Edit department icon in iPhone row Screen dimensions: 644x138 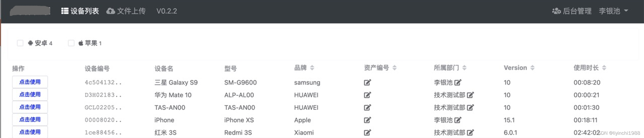458,120
